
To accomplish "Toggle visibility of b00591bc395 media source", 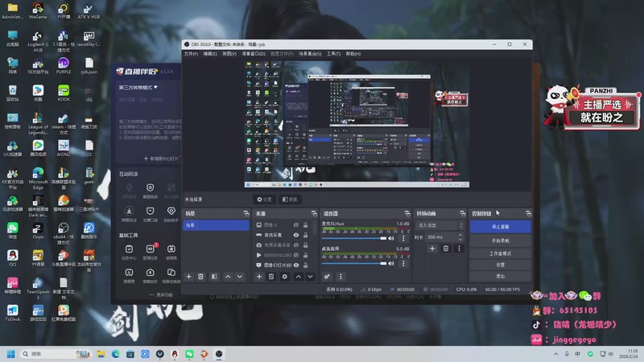I will click(296, 255).
